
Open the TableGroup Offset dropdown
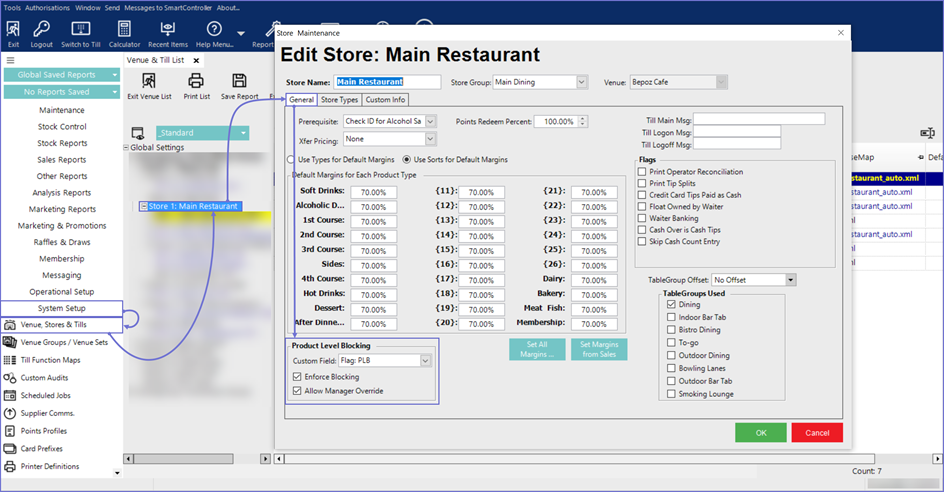tap(790, 281)
